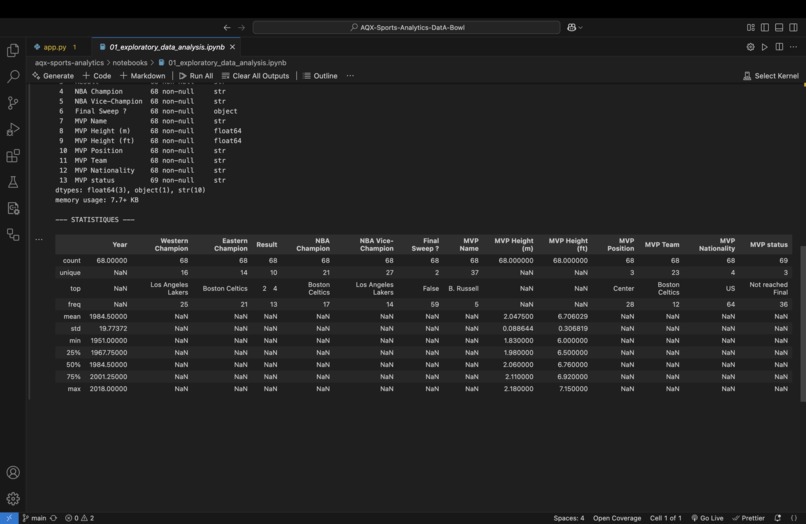
Task: Open the Manage settings gear
Action: [13, 498]
